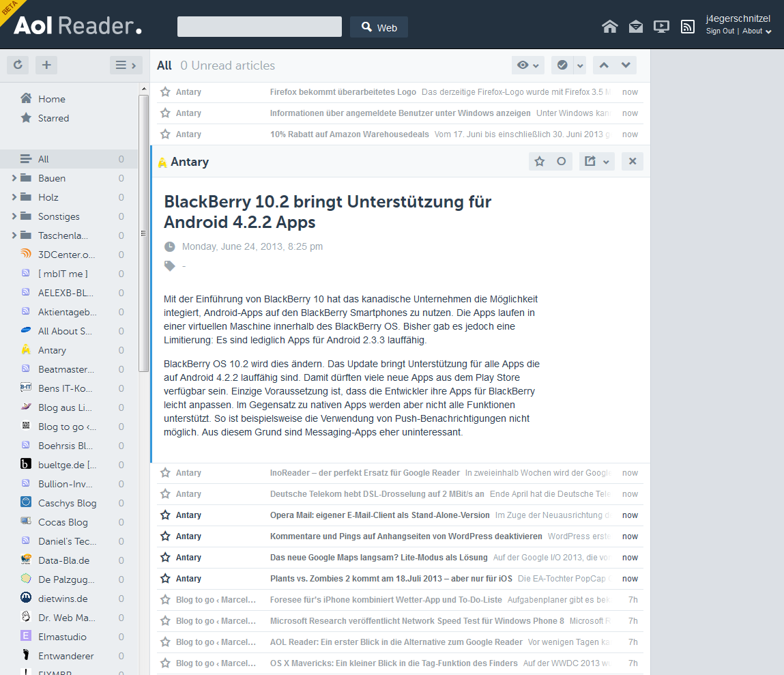Open the mark-as-read dropdown arrow
Viewport: 784px width, 675px height.
pos(580,65)
